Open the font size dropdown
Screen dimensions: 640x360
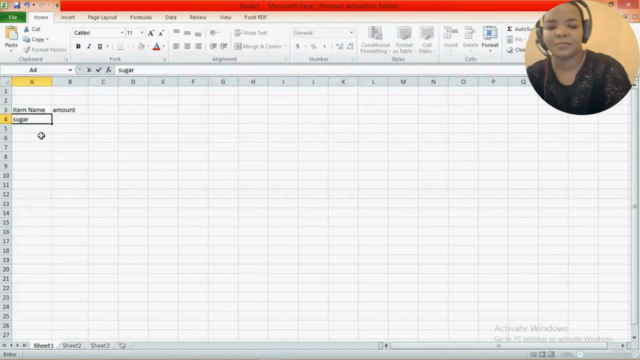tap(142, 33)
